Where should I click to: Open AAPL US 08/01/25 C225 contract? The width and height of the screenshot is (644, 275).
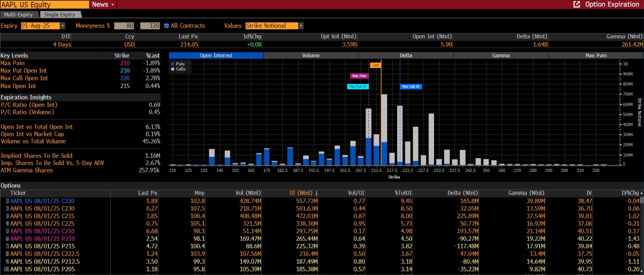click(x=42, y=223)
